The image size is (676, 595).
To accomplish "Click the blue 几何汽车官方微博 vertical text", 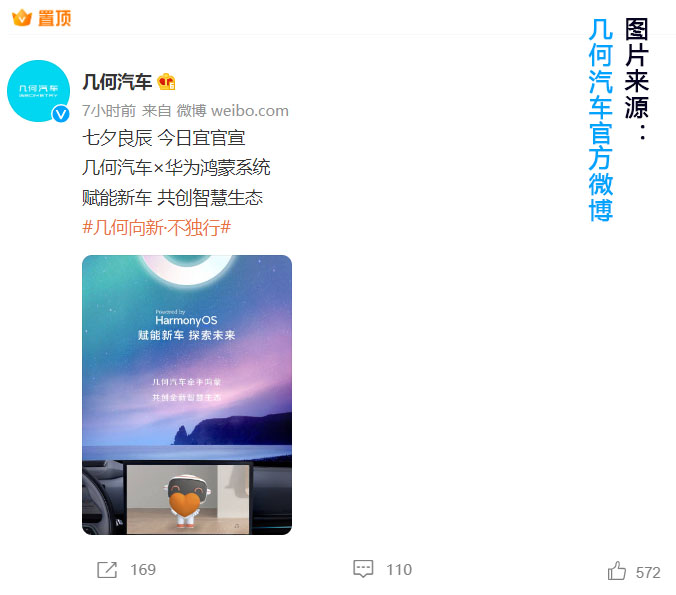I will [601, 120].
